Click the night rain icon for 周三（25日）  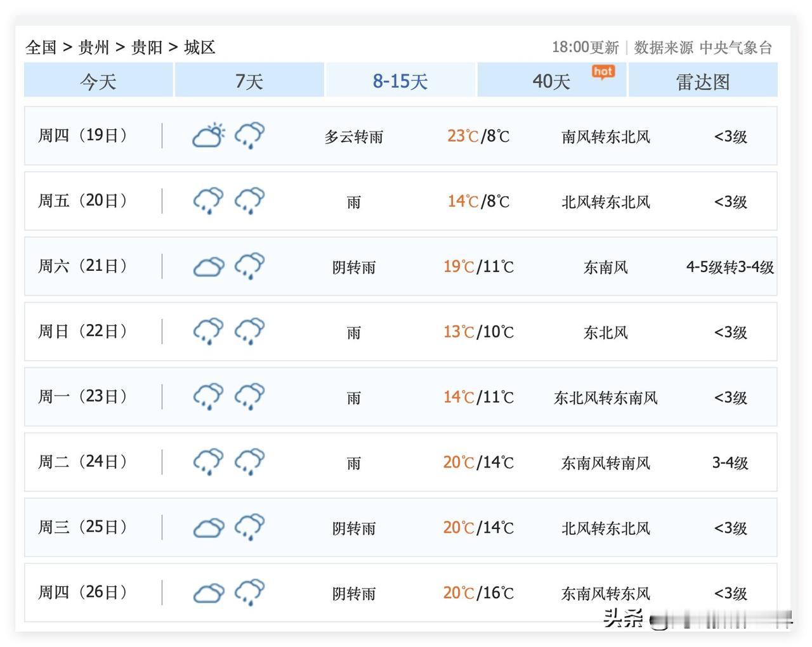[249, 527]
